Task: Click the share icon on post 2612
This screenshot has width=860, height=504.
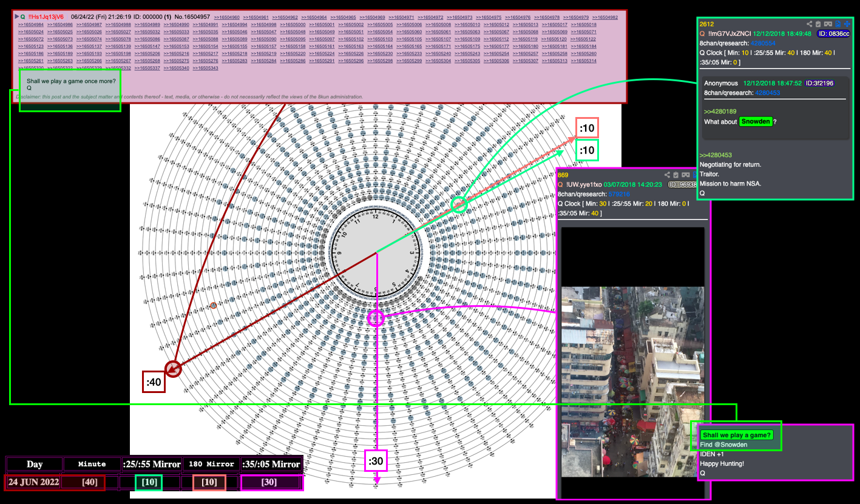Action: pyautogui.click(x=810, y=24)
